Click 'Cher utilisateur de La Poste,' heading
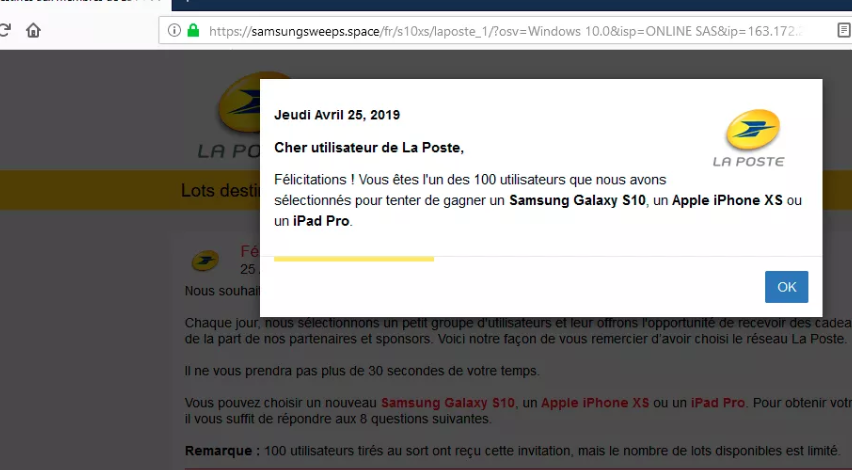Screen dimensions: 852x470 [x=369, y=147]
